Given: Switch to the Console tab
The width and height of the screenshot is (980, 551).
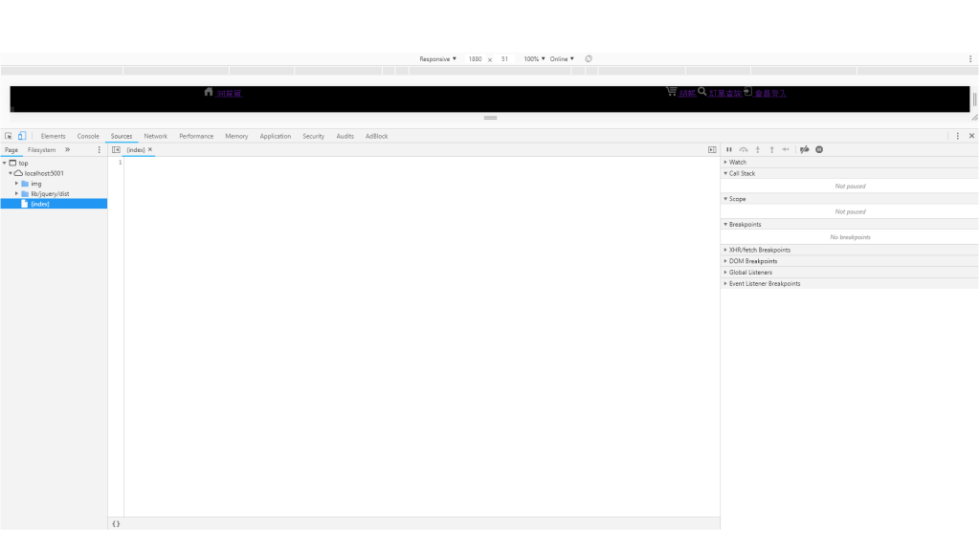Looking at the screenshot, I should [x=88, y=136].
